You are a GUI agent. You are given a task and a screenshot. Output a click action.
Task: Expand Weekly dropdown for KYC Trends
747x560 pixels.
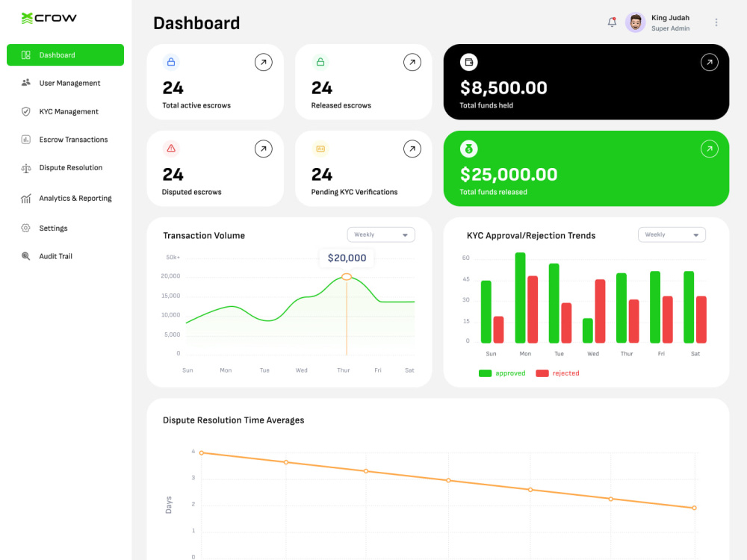click(672, 234)
